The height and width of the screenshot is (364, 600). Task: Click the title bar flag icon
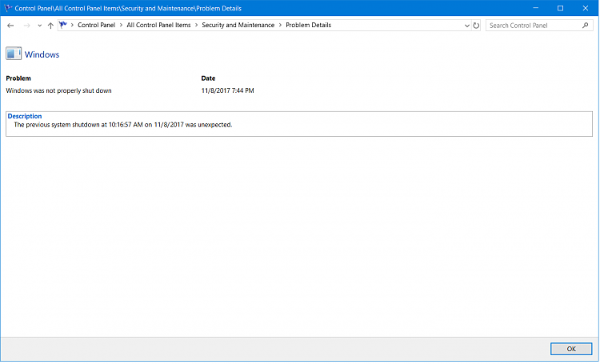(x=7, y=8)
